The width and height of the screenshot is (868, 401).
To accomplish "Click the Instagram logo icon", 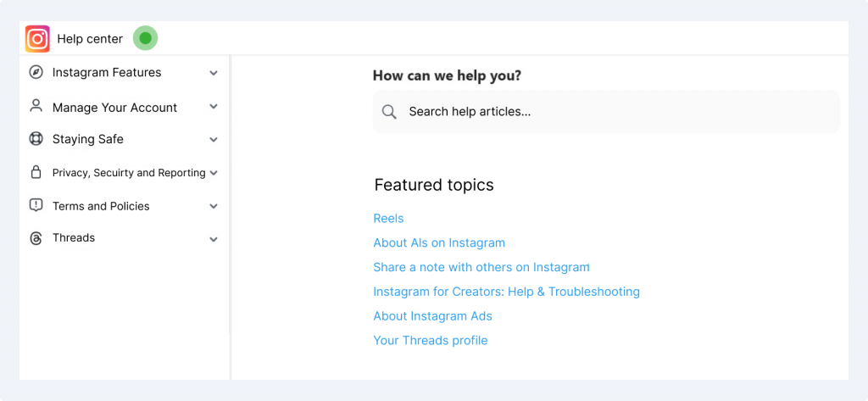I will (37, 39).
